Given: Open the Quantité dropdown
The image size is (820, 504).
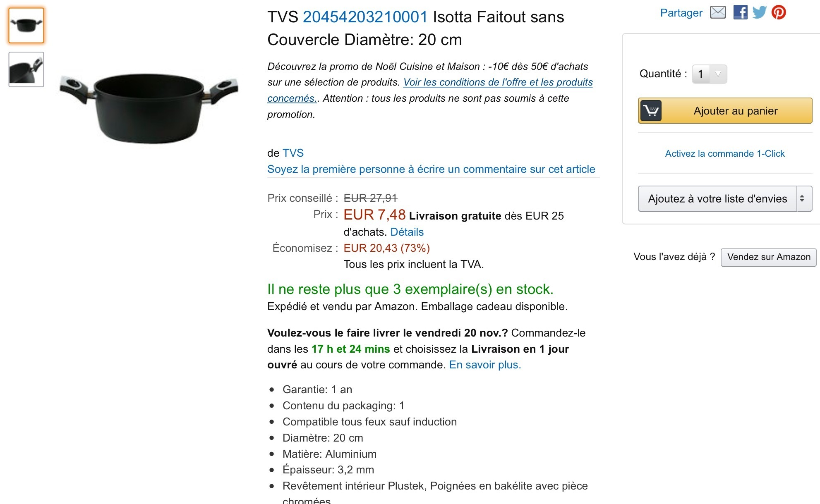Looking at the screenshot, I should point(709,74).
